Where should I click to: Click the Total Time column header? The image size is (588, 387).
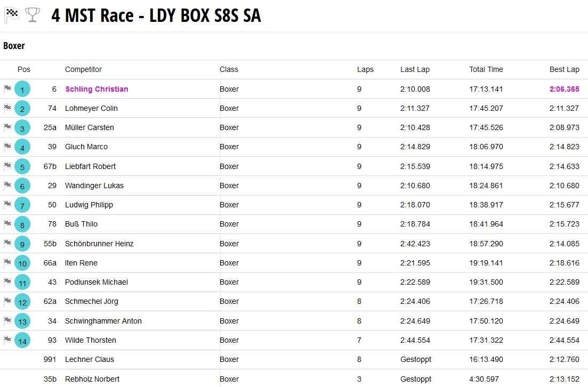point(486,69)
